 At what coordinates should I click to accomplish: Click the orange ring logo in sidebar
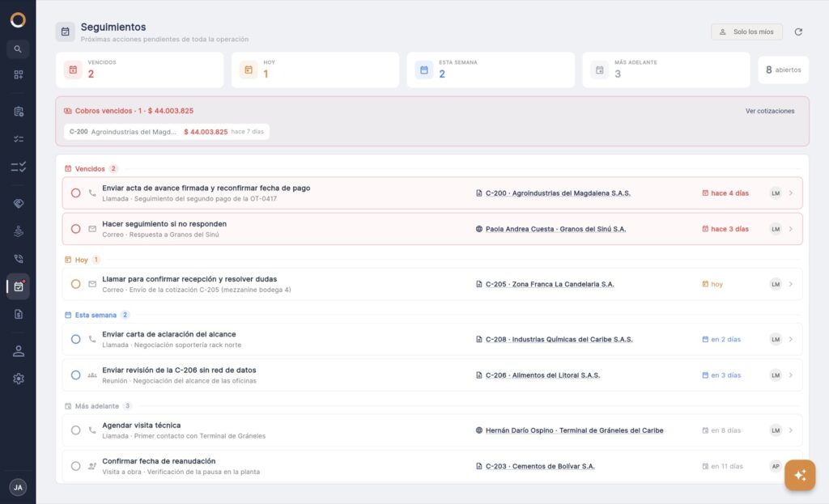[x=18, y=20]
